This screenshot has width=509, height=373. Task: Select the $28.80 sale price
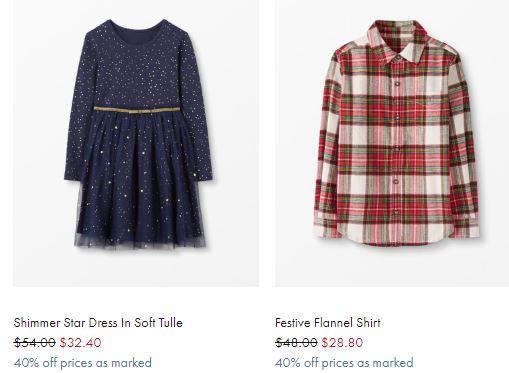(342, 343)
